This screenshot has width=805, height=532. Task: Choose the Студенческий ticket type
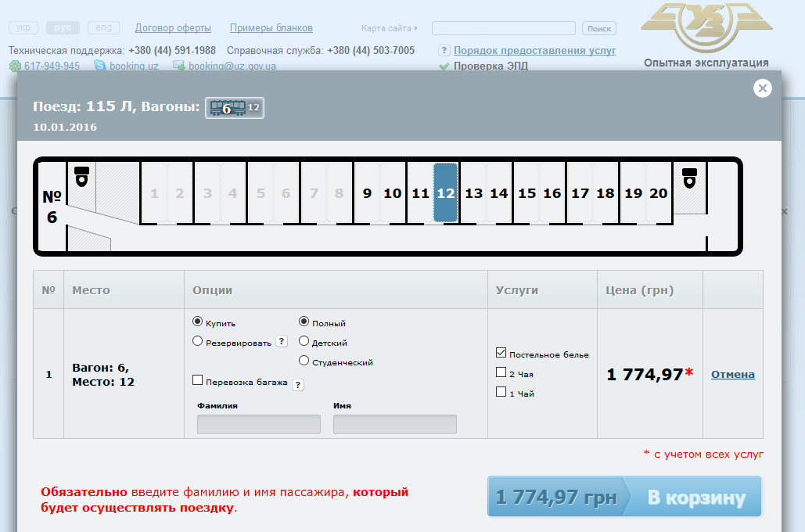click(x=304, y=361)
